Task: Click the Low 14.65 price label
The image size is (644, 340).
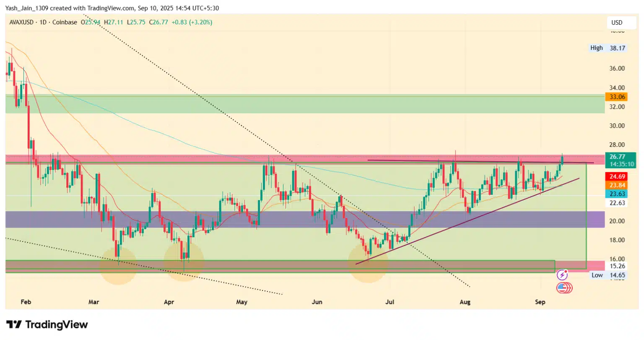Action: click(608, 275)
